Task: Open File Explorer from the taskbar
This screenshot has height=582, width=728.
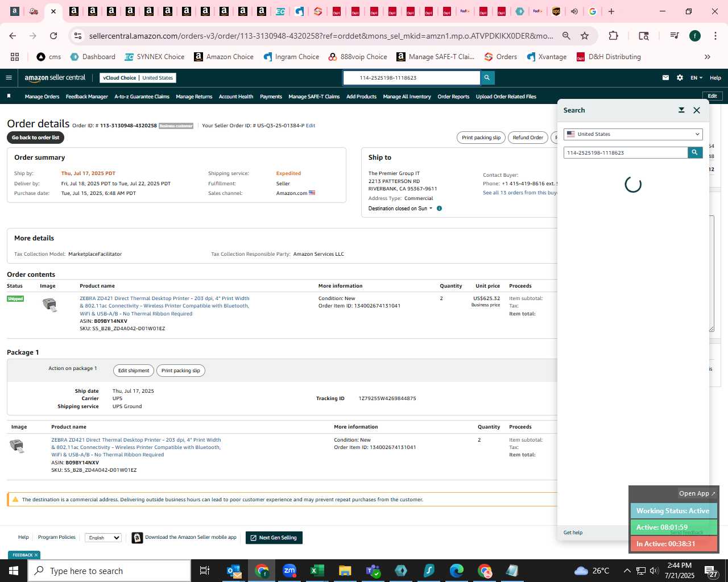Action: [x=345, y=571]
